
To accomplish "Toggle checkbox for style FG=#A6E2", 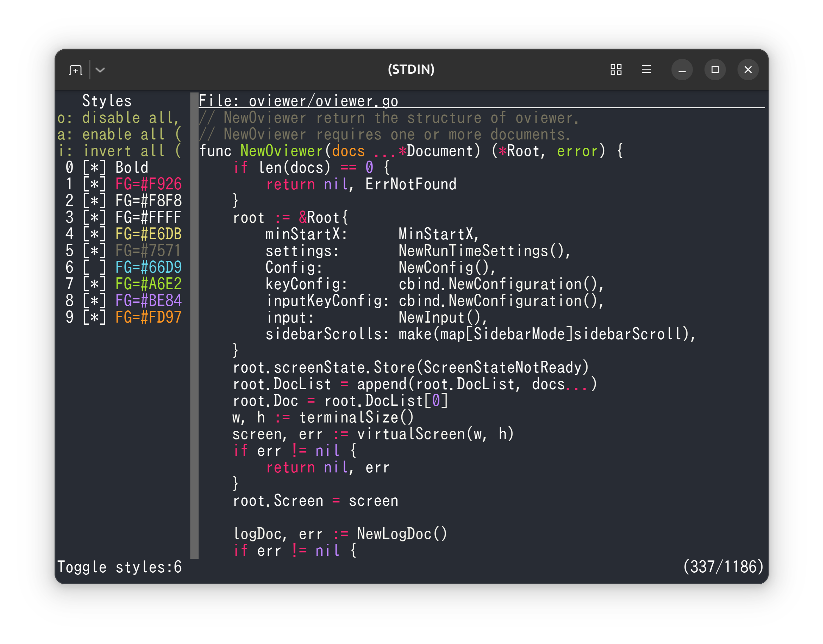I will pyautogui.click(x=94, y=284).
